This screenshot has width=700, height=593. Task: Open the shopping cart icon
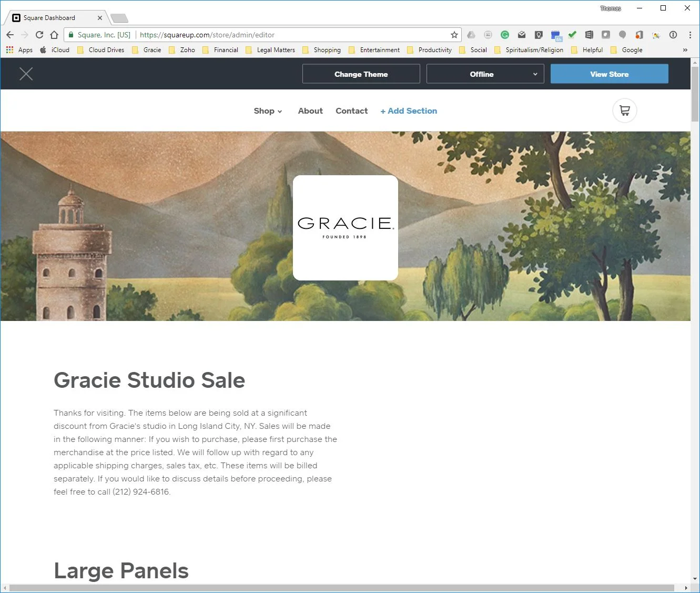click(x=625, y=110)
